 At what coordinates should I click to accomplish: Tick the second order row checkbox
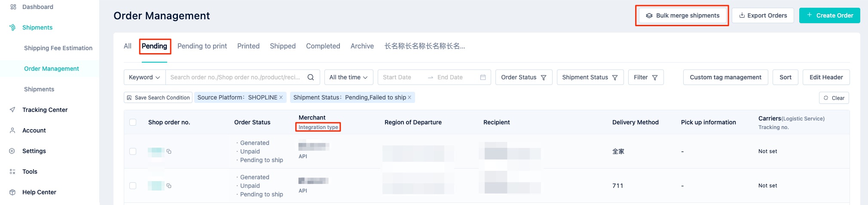(x=133, y=186)
